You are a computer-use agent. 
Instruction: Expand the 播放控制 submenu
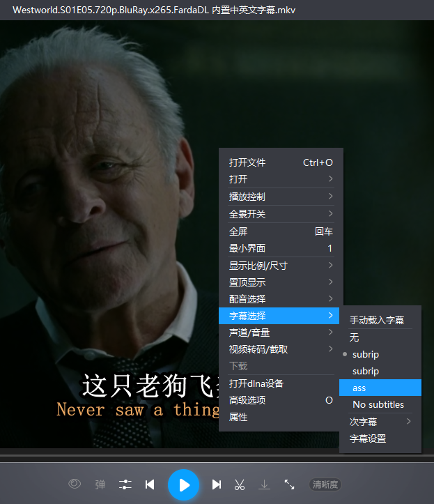(281, 197)
